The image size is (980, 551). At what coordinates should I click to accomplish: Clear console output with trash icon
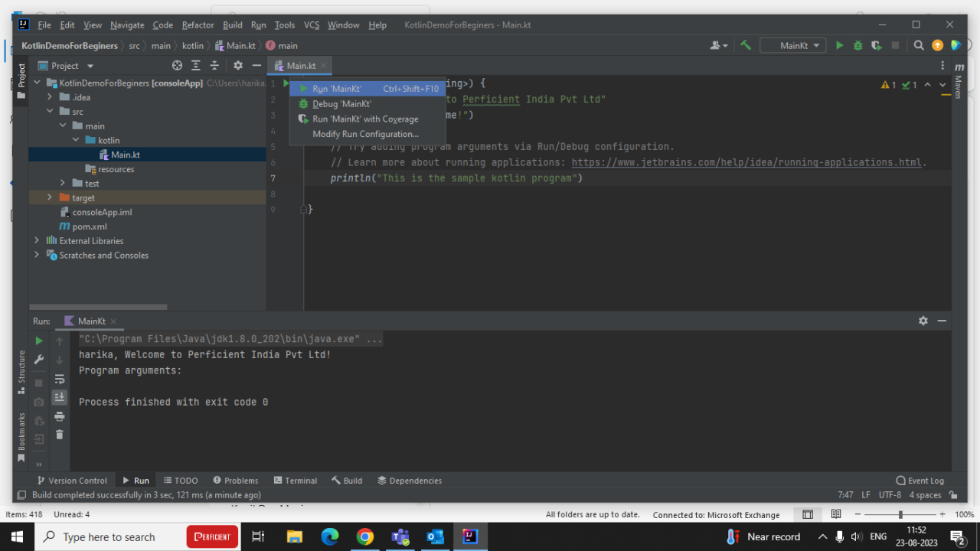click(60, 434)
